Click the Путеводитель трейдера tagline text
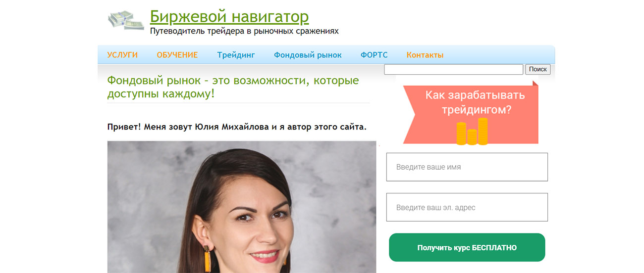Image resolution: width=644 pixels, height=273 pixels. tap(244, 31)
